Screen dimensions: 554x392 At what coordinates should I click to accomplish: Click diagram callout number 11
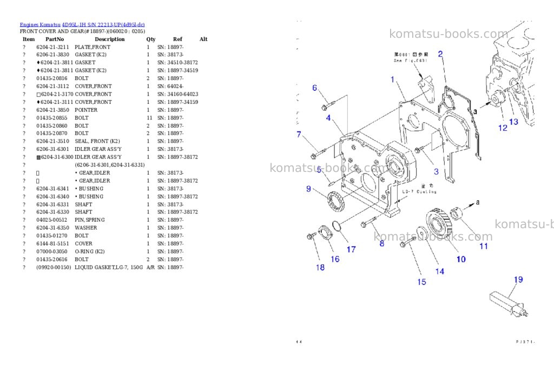click(x=483, y=246)
